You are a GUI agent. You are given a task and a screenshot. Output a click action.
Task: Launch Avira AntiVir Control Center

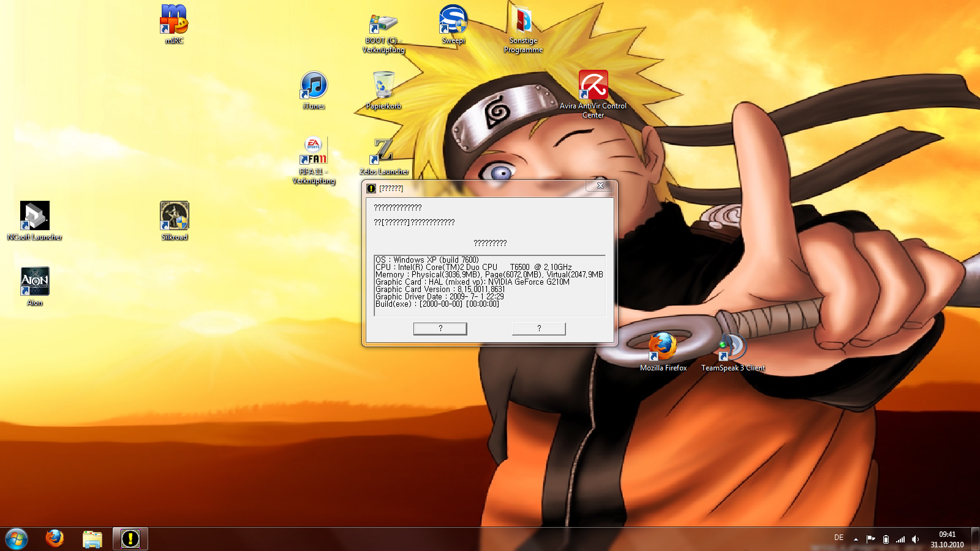(593, 86)
